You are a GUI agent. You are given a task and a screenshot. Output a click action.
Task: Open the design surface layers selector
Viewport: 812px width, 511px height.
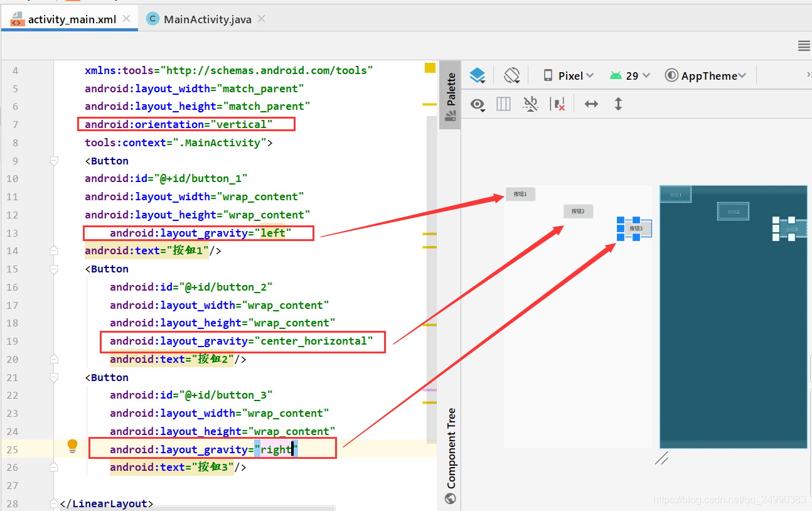pyautogui.click(x=478, y=75)
